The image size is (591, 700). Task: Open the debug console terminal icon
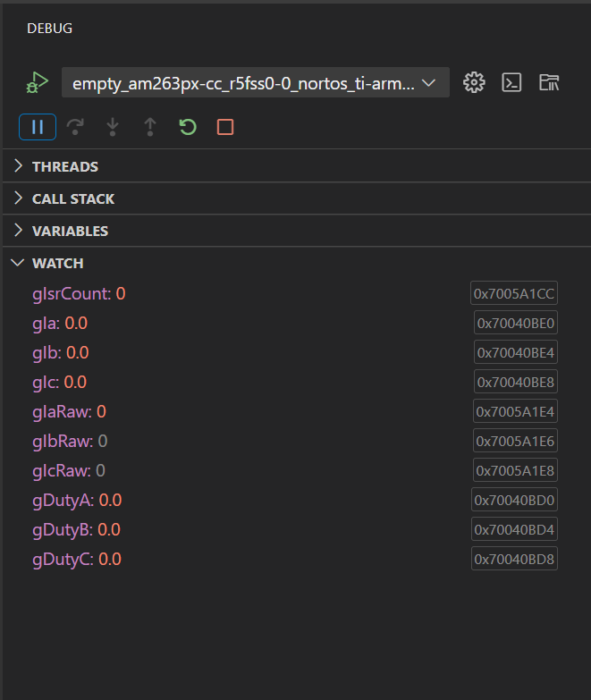pyautogui.click(x=511, y=82)
